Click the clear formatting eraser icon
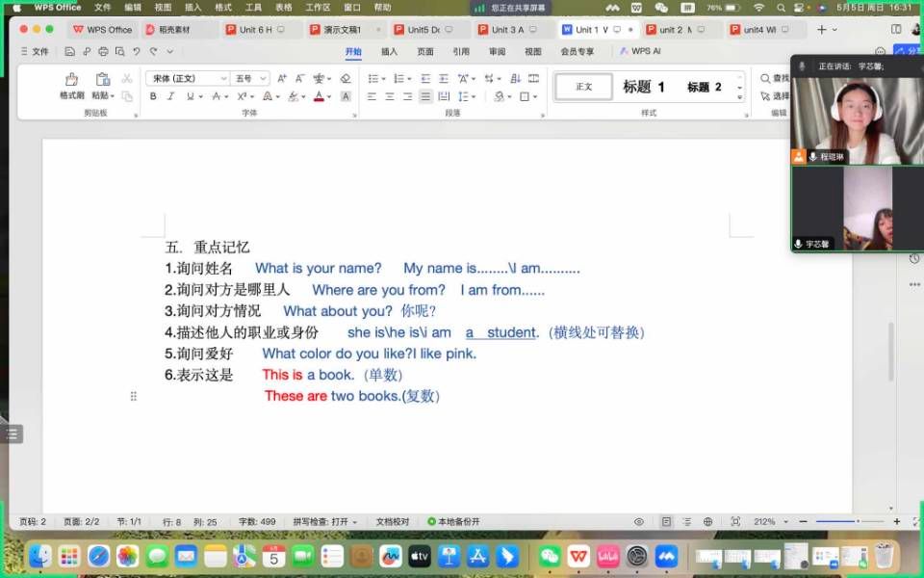The image size is (924, 578). 346,78
